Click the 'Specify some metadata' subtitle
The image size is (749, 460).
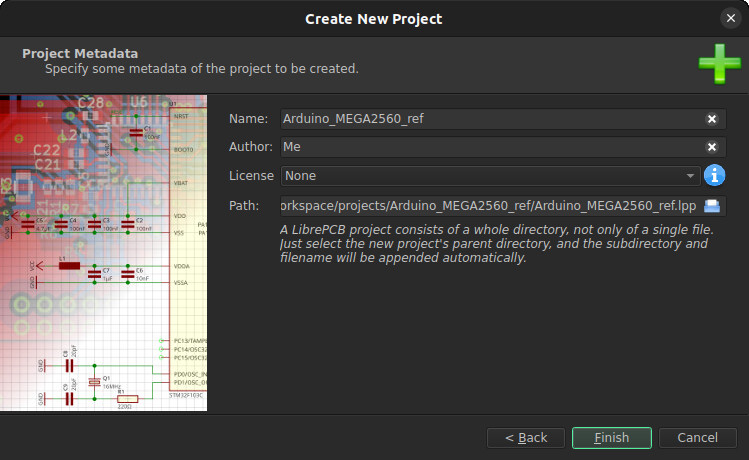(x=202, y=69)
